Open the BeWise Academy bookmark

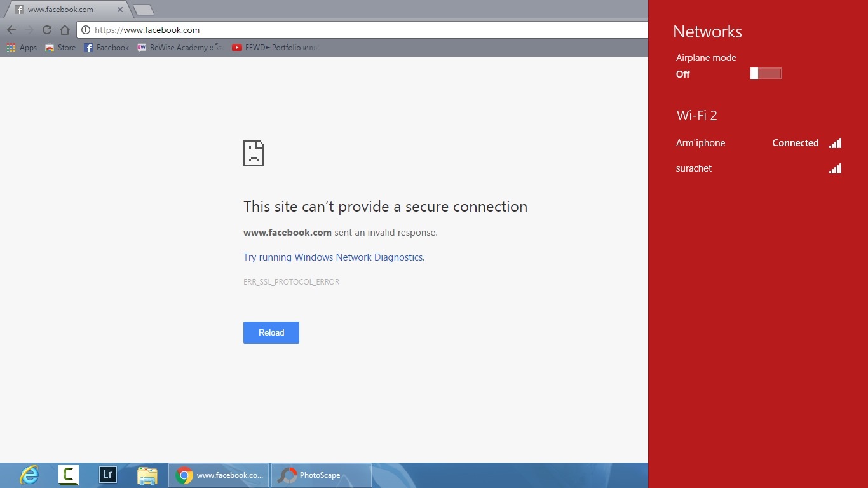pos(179,48)
